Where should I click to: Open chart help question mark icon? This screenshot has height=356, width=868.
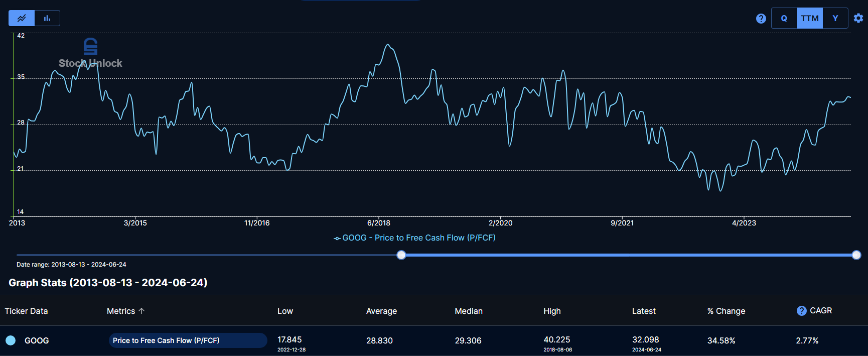click(x=761, y=19)
